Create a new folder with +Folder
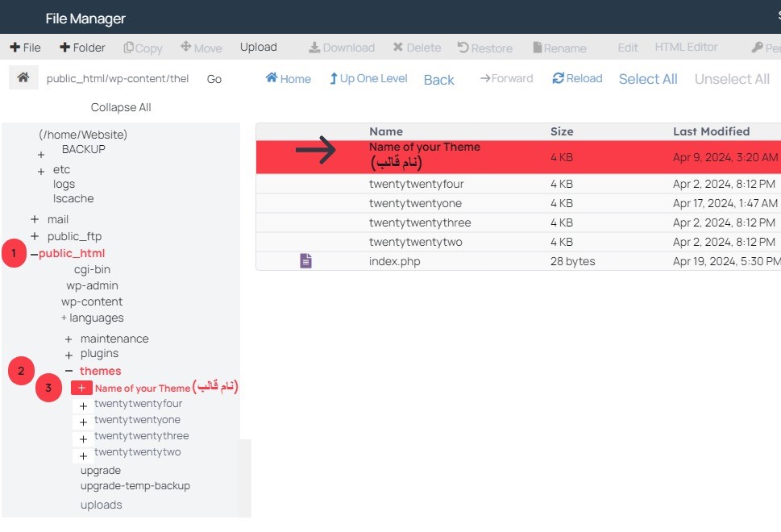The image size is (781, 532). tap(82, 48)
